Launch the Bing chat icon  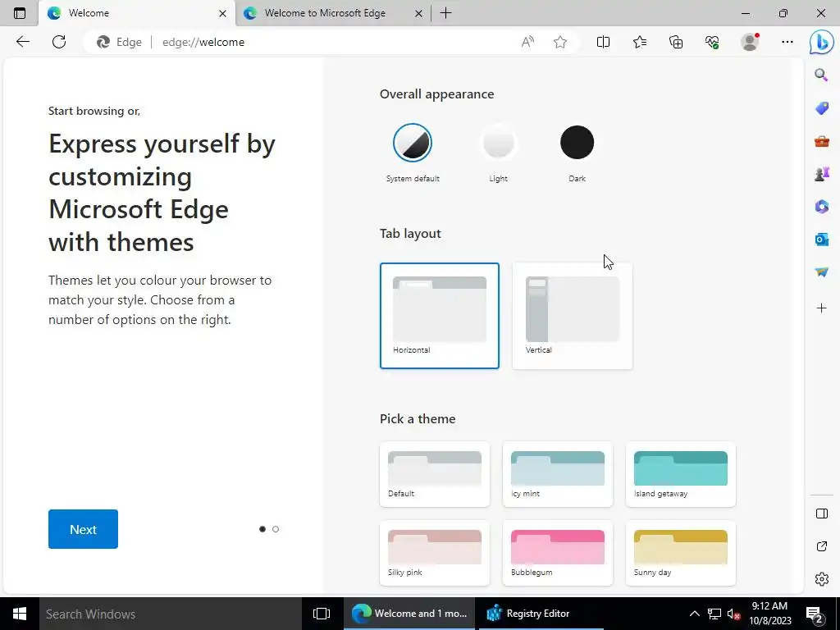point(821,43)
